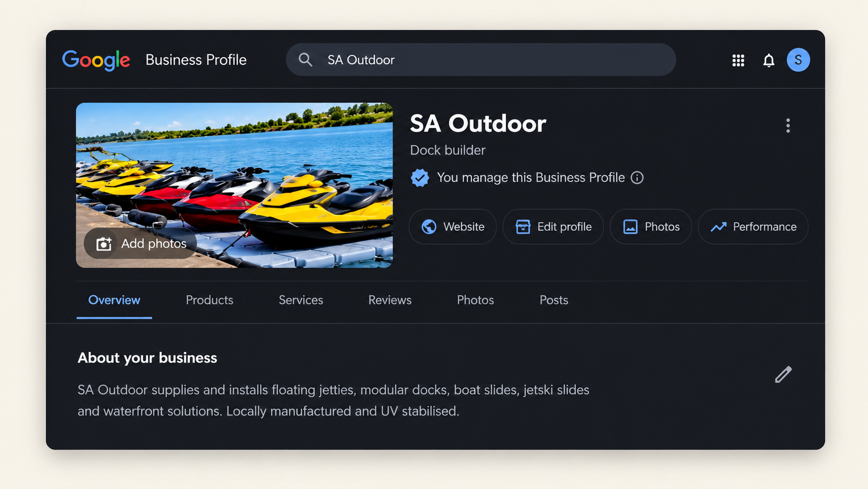Click the blue verified checkmark badge
The width and height of the screenshot is (868, 489).
coord(420,178)
